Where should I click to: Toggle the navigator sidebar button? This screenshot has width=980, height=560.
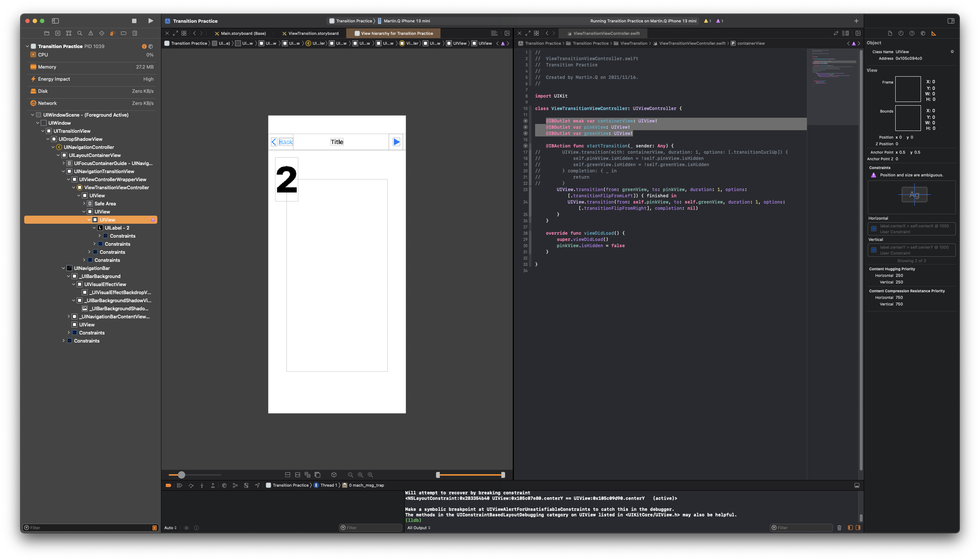(55, 21)
